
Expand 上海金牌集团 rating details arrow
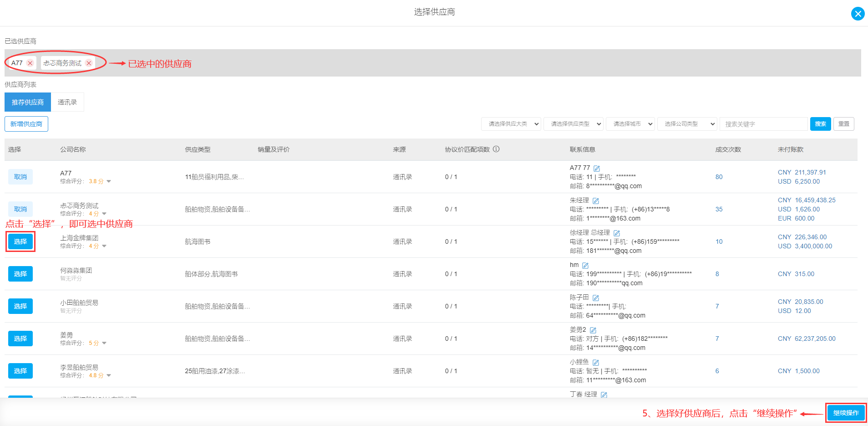click(x=104, y=246)
